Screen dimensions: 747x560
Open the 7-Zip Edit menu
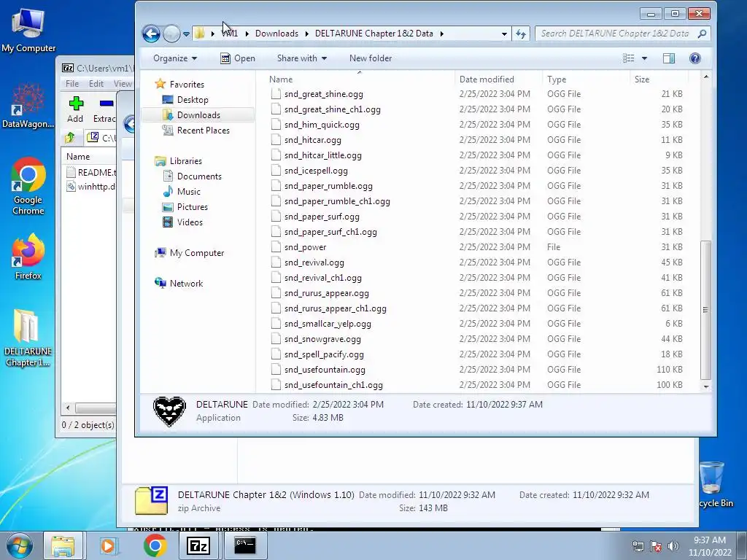(96, 84)
